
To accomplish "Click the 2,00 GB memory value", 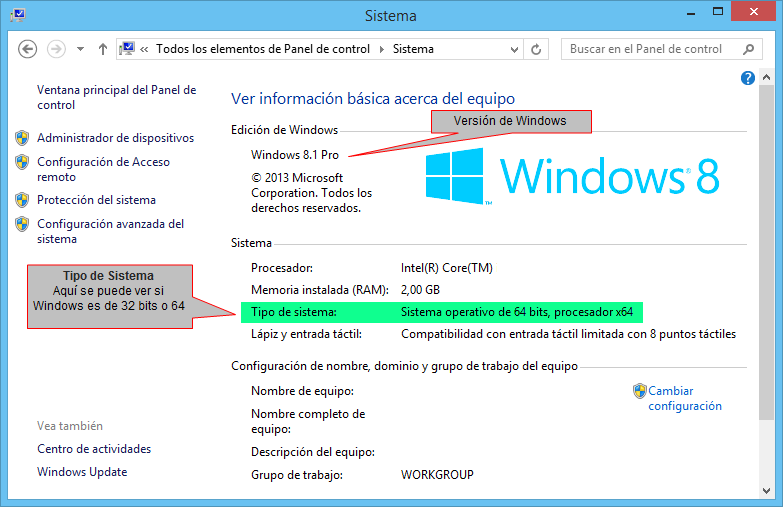I will tap(420, 290).
